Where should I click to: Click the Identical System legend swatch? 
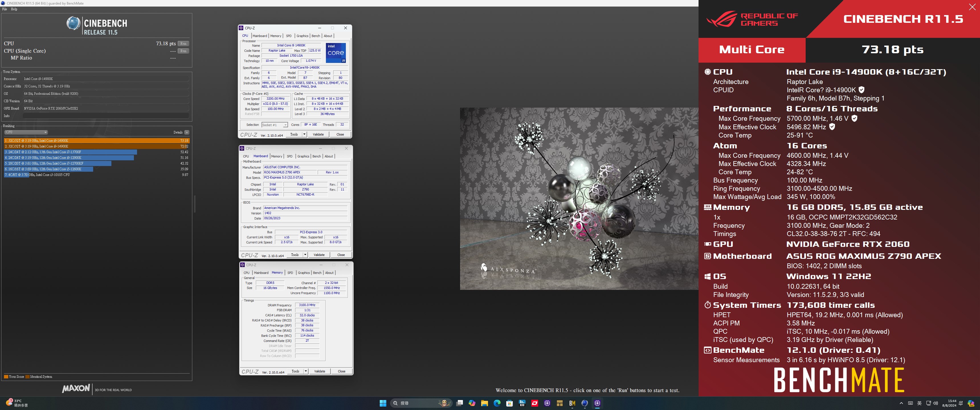[x=27, y=377]
